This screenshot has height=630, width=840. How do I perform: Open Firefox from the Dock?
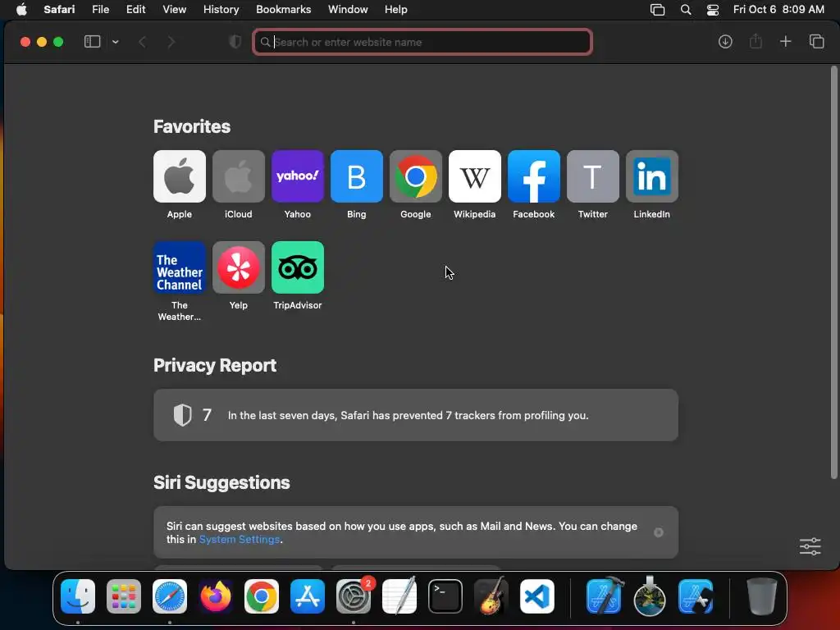point(216,596)
